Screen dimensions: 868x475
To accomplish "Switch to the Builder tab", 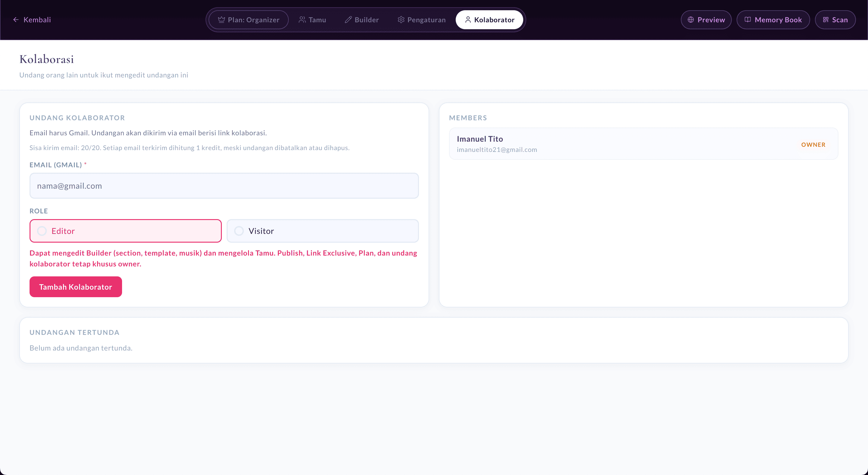I will tap(362, 20).
